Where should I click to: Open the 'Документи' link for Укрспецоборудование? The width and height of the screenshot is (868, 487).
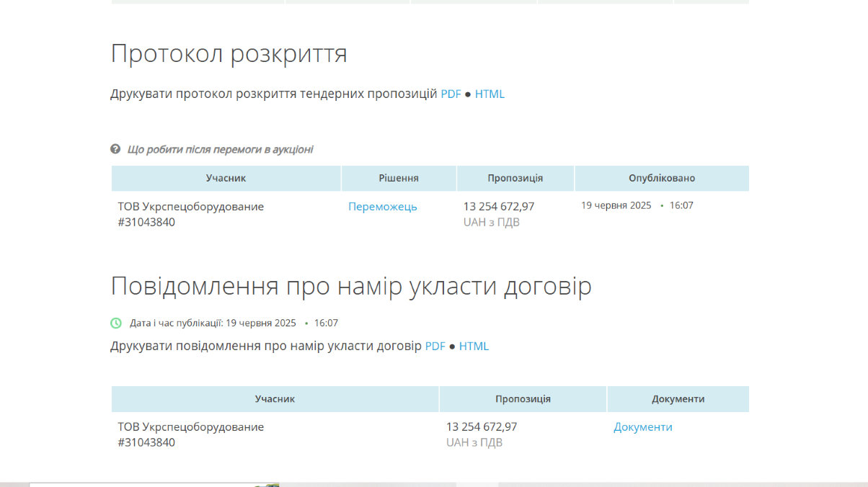pyautogui.click(x=643, y=427)
